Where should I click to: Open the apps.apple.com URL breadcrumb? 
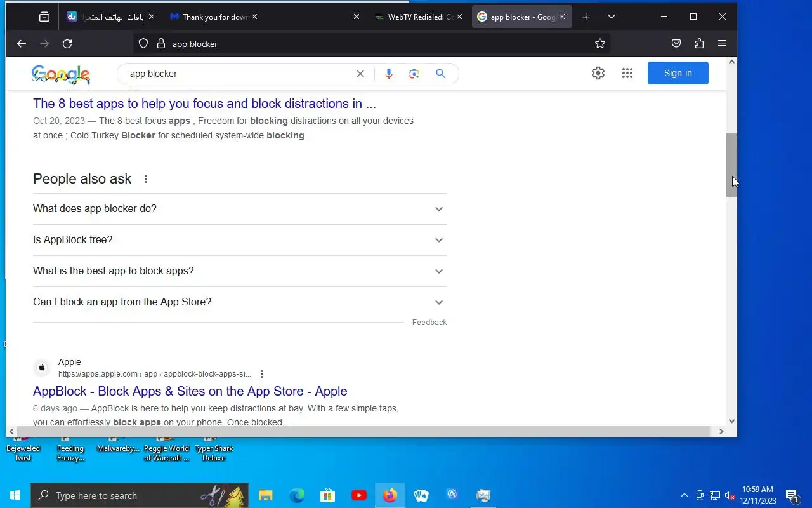[x=154, y=374]
